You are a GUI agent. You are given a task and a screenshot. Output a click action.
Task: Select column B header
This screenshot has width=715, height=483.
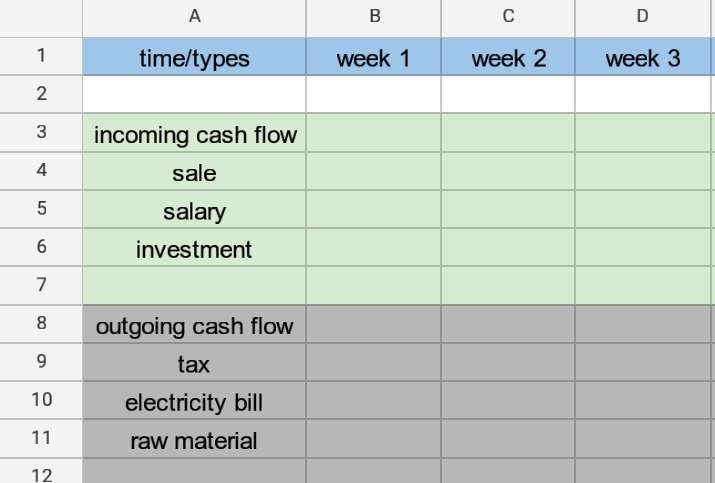tap(374, 16)
